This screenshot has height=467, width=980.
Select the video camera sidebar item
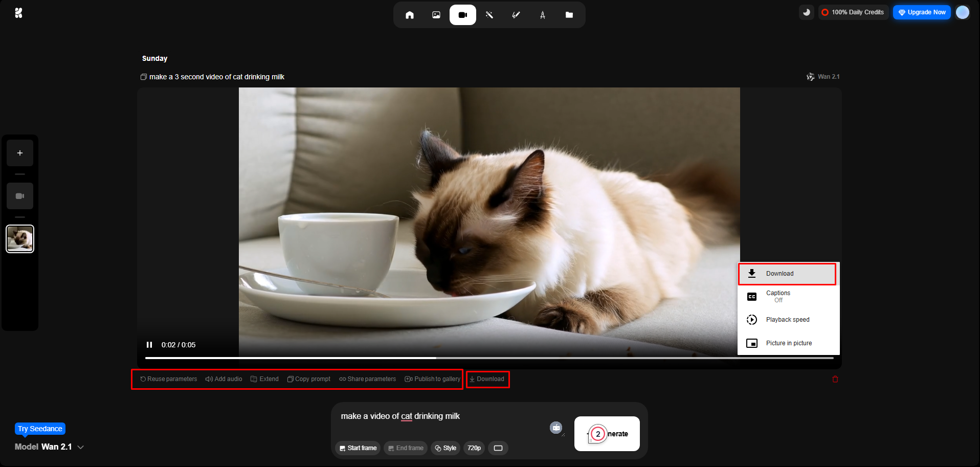(20, 196)
